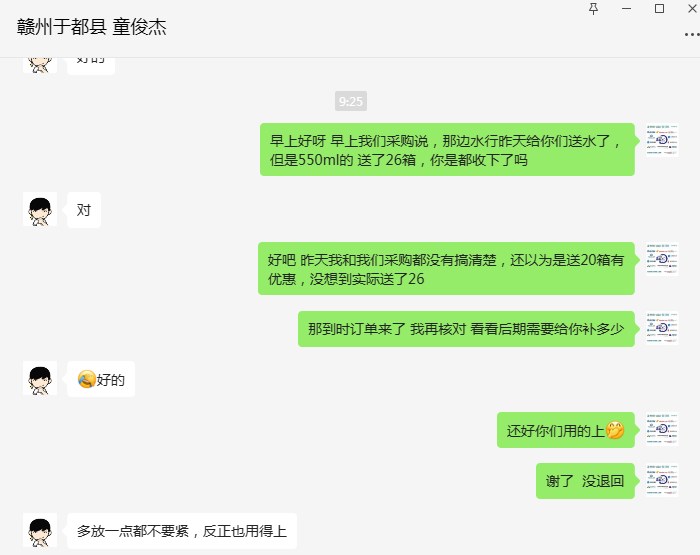Open the three-dot chat options menu
Viewport: 700px width, 555px height.
[x=692, y=35]
